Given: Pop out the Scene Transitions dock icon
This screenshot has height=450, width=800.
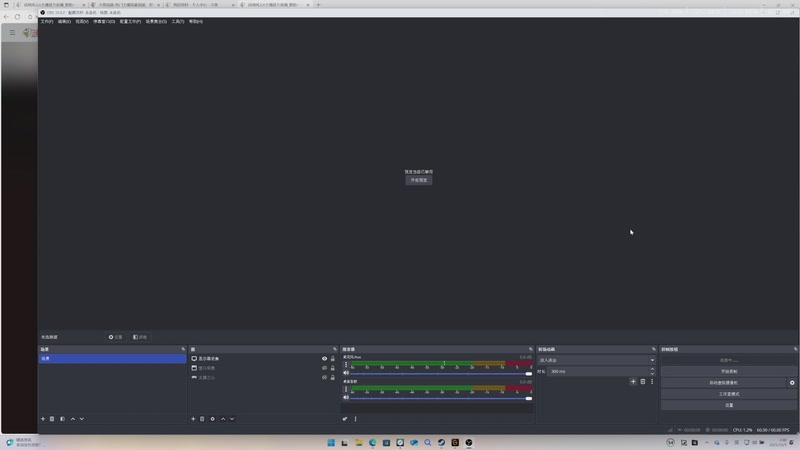Looking at the screenshot, I should (x=654, y=349).
